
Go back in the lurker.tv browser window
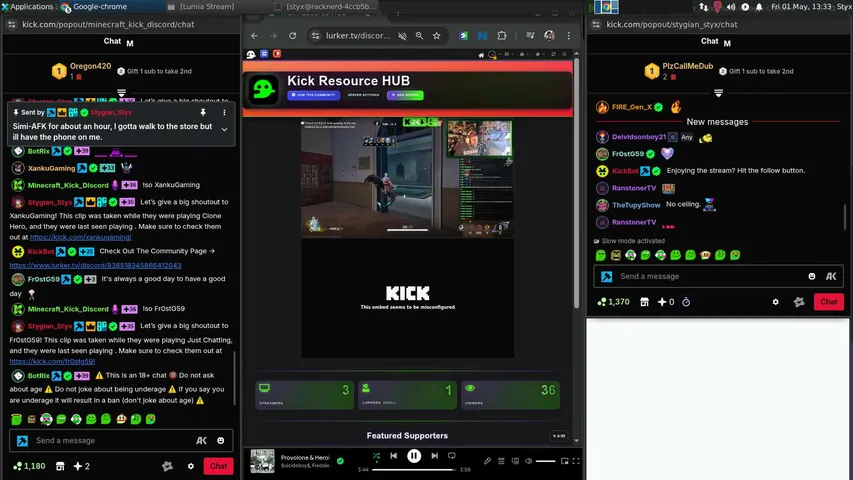tap(255, 35)
